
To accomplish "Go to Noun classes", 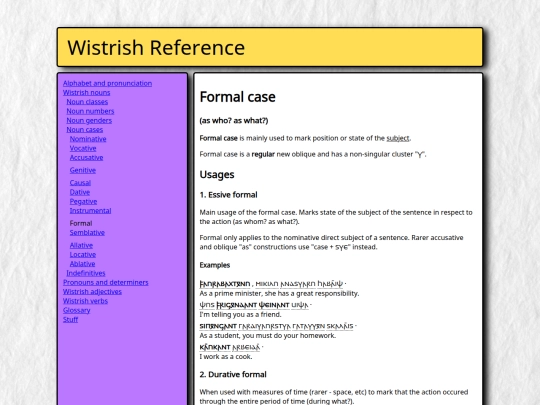I will click(87, 102).
